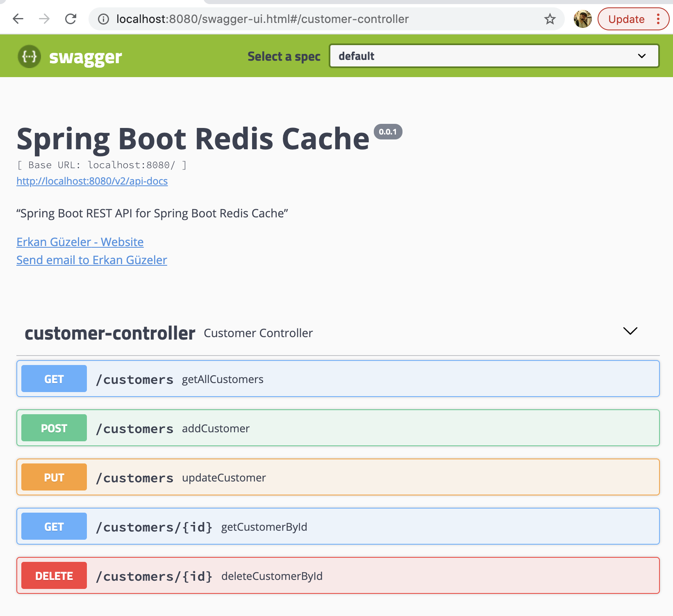Open the Chrome profile avatar

(582, 19)
